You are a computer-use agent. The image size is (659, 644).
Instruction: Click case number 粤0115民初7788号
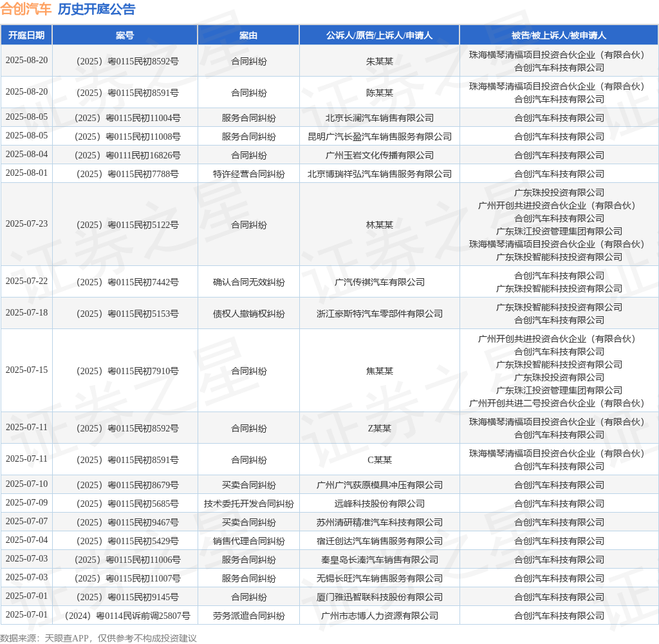[x=127, y=174]
